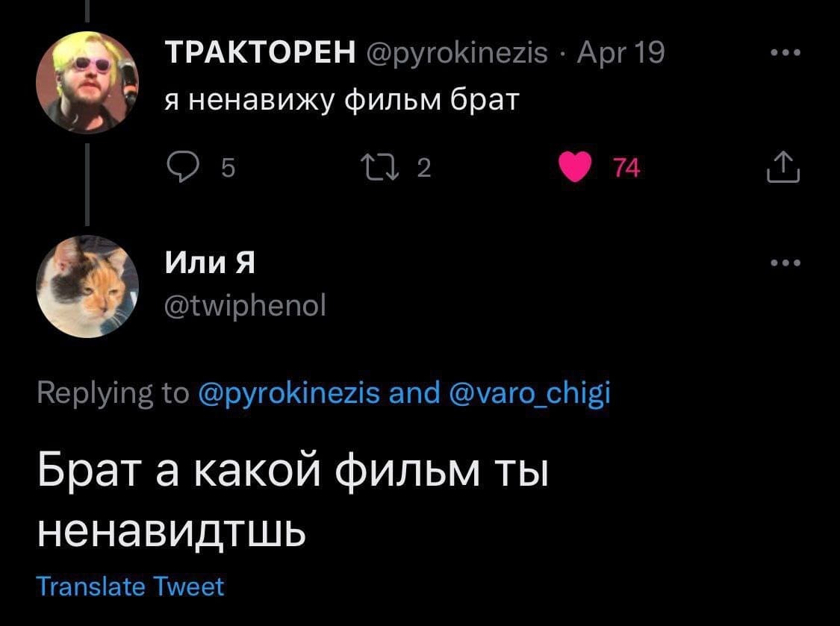This screenshot has height=626, width=840.
Task: Open the ТРАКТОРЕН profile picture
Action: point(87,81)
